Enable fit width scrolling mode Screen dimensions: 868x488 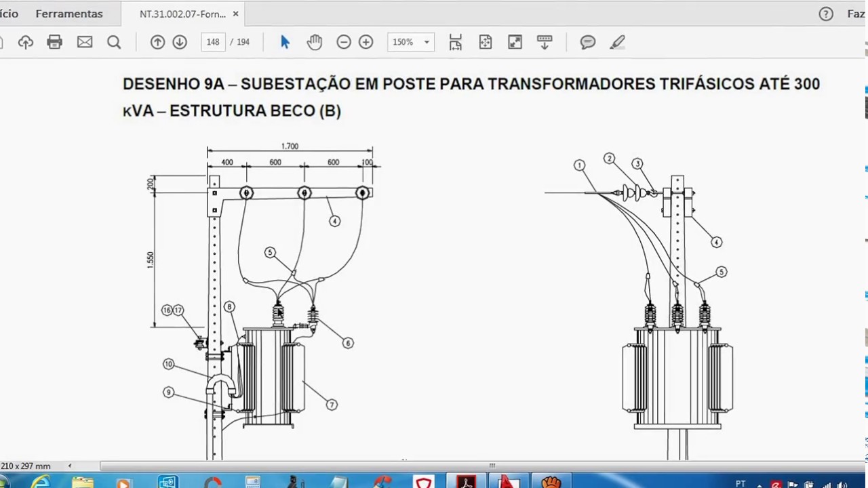pos(456,42)
